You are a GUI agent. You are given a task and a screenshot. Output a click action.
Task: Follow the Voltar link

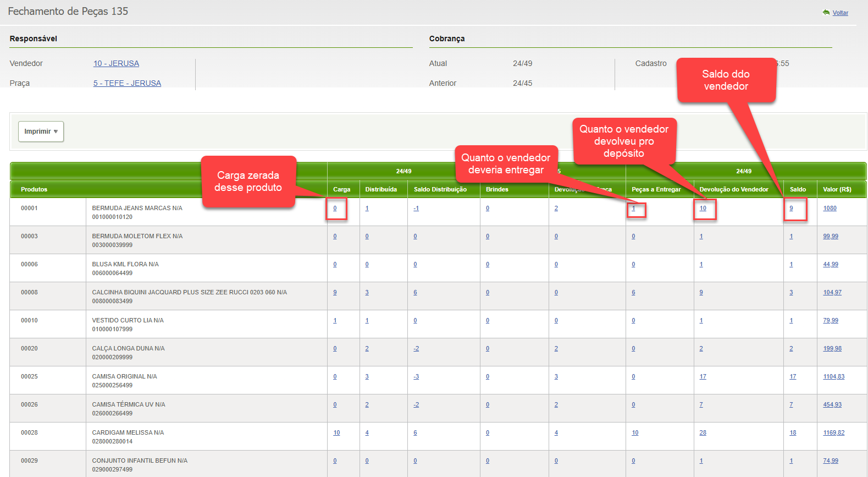point(840,13)
